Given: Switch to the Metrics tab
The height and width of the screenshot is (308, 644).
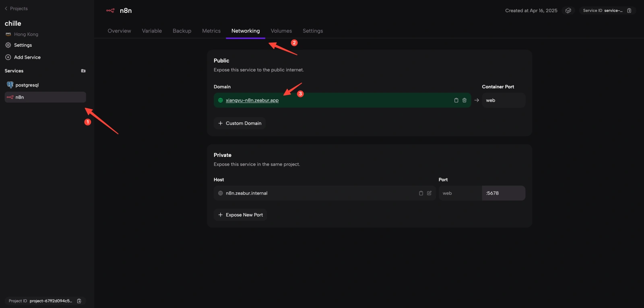Looking at the screenshot, I should click(x=211, y=31).
